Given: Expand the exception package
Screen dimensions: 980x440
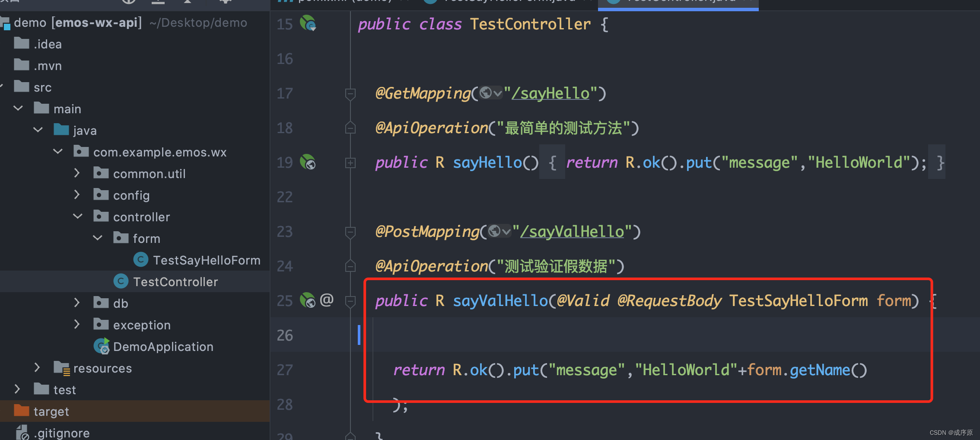Looking at the screenshot, I should (77, 324).
